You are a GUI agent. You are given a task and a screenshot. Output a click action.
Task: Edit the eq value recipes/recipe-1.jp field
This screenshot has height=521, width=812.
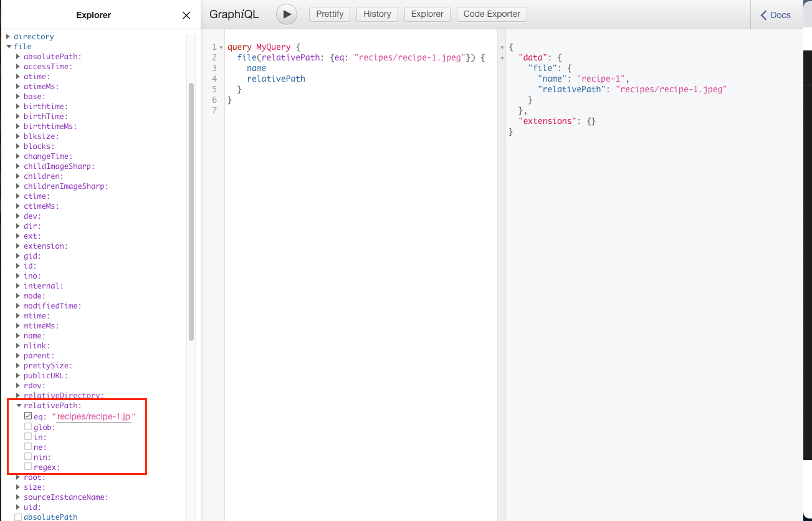point(93,417)
